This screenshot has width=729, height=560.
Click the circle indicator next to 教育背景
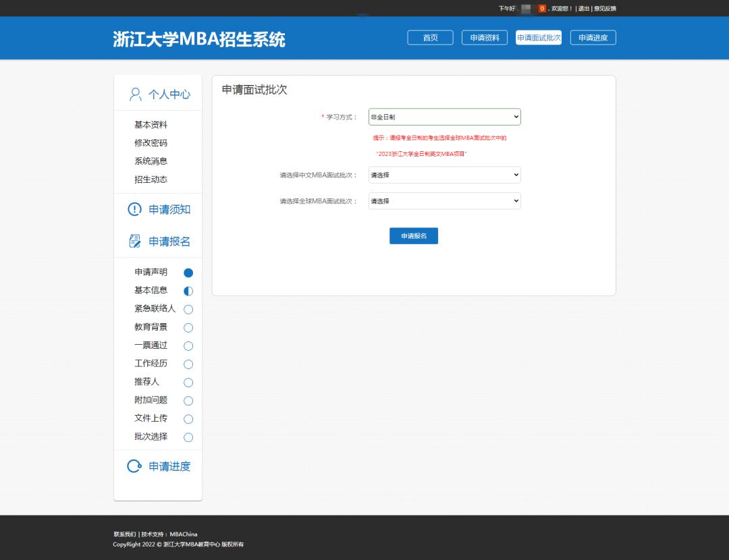pyautogui.click(x=188, y=327)
